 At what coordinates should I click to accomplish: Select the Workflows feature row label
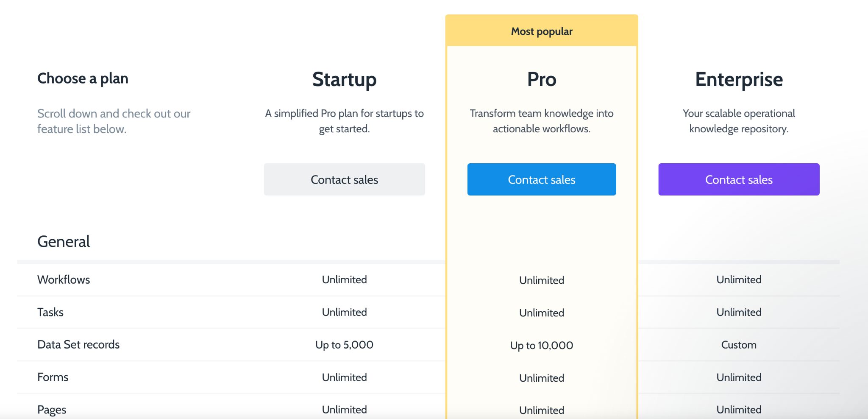64,279
